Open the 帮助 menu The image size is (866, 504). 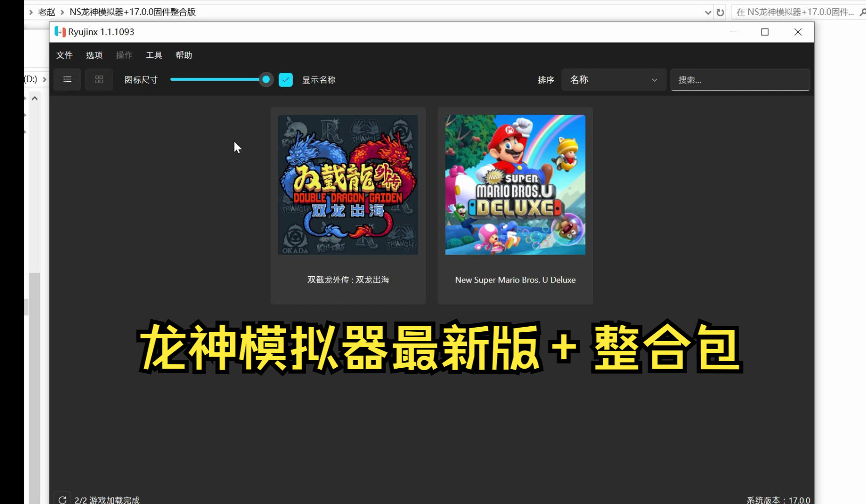click(184, 55)
